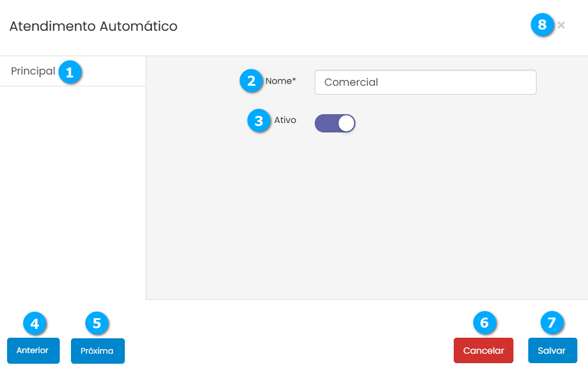588x372 pixels.
Task: Save with the Salvar button
Action: pyautogui.click(x=552, y=351)
